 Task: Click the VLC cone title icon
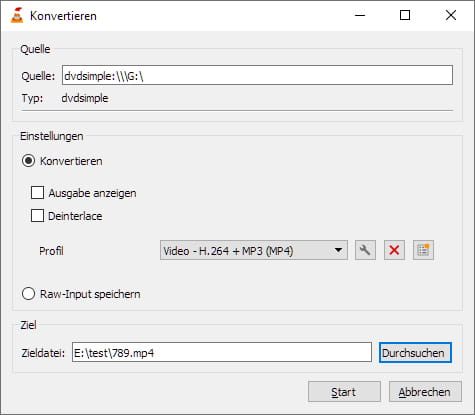[17, 15]
